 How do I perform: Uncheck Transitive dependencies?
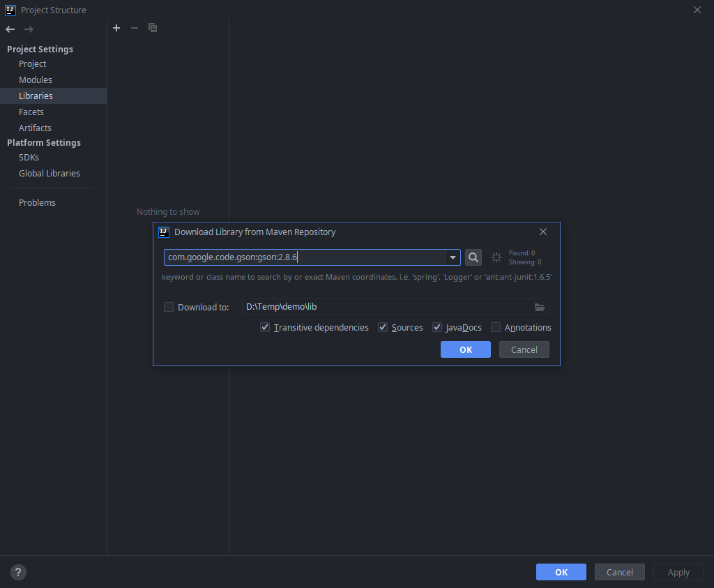click(265, 327)
